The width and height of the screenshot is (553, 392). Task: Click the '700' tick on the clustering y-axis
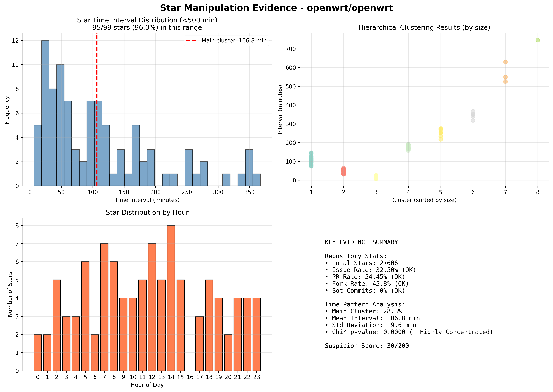291,49
